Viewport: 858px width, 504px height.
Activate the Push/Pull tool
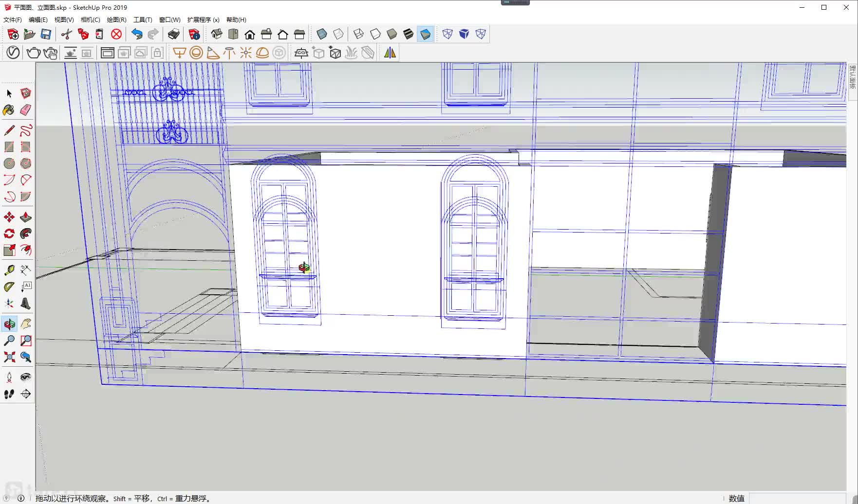tap(26, 217)
